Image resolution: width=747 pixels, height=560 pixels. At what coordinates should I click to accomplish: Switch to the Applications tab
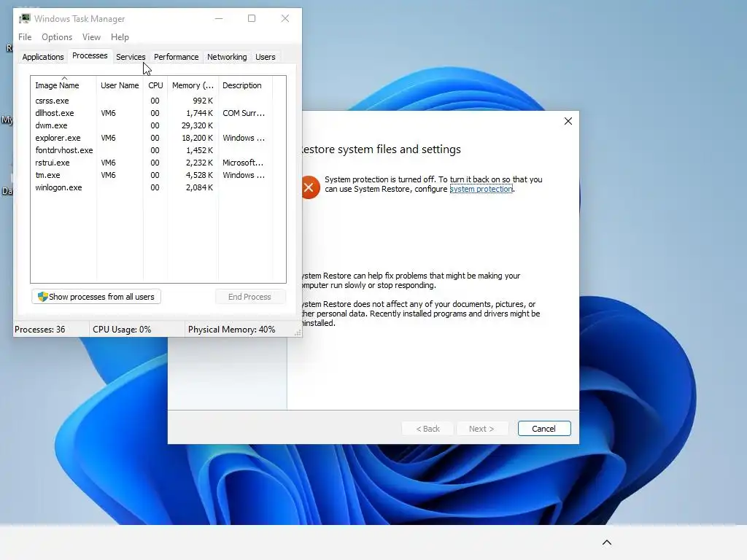[43, 57]
